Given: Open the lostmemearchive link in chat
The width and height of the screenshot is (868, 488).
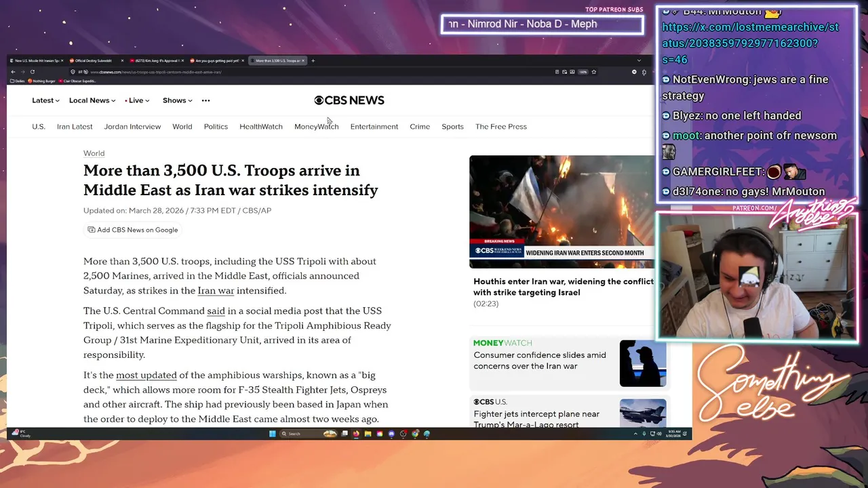Looking at the screenshot, I should coord(750,43).
